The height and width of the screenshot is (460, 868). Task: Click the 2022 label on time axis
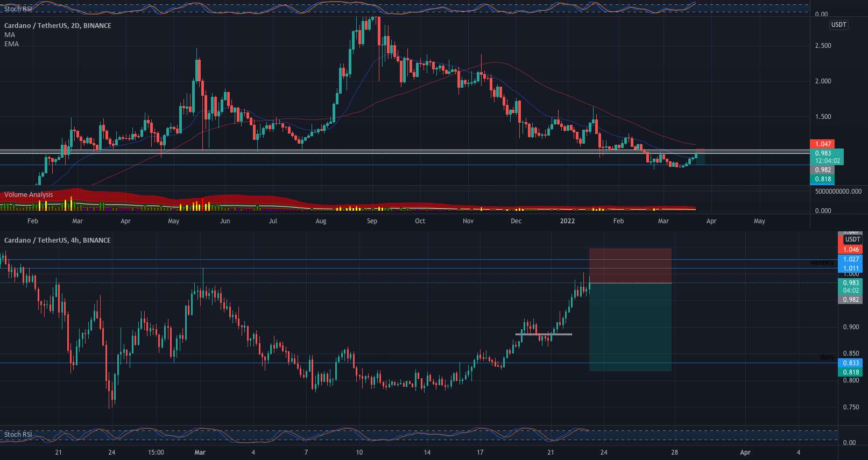click(x=567, y=221)
